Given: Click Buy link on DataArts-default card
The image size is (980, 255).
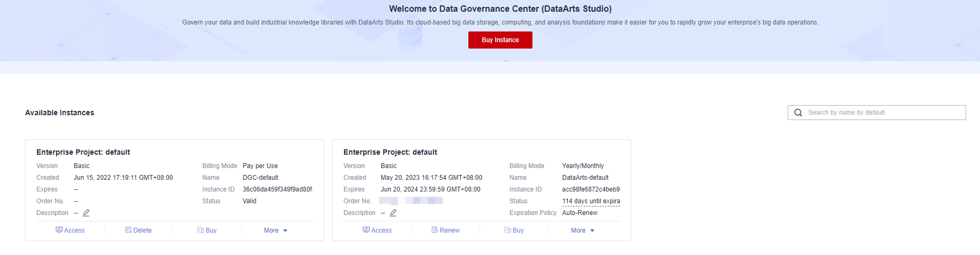Looking at the screenshot, I should (518, 230).
